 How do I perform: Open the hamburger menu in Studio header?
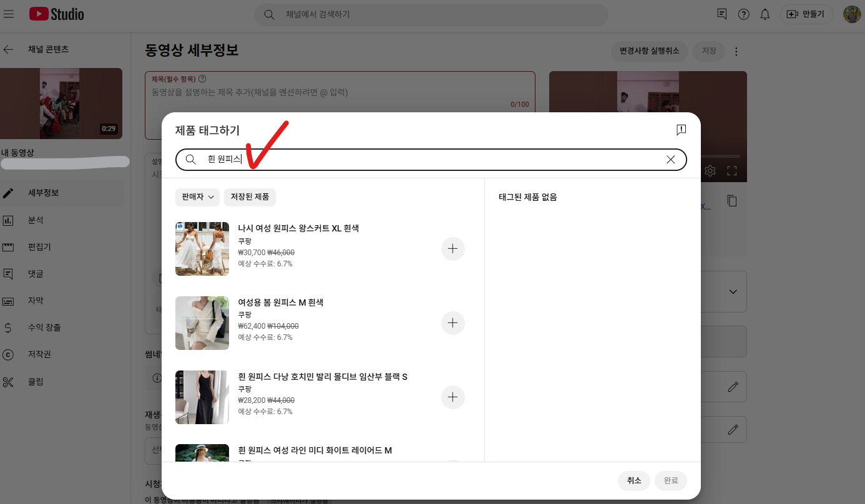tap(9, 14)
